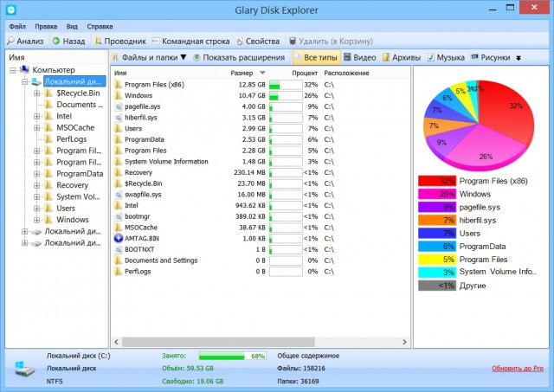Click the Командная строка button
554x392 pixels.
tap(190, 42)
